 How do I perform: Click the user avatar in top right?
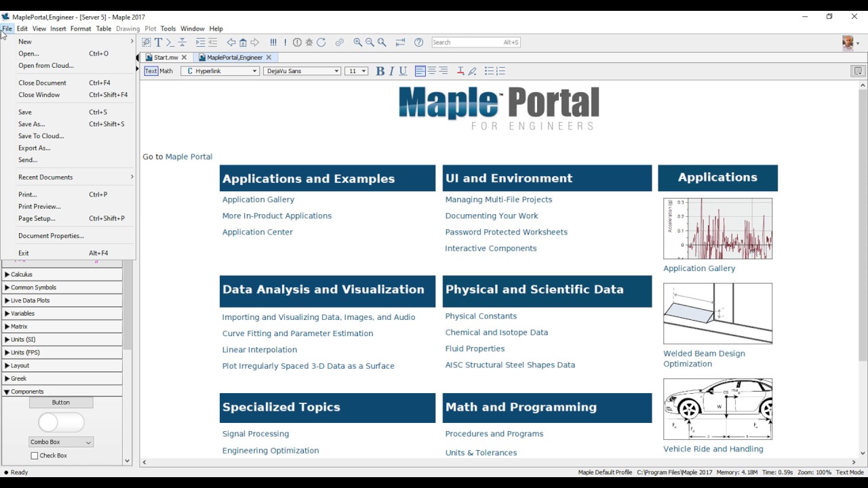click(848, 43)
